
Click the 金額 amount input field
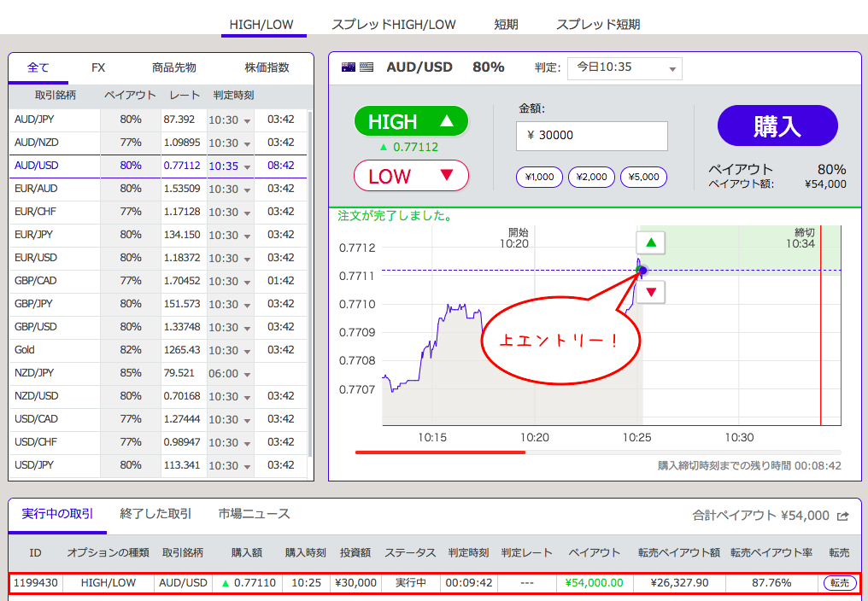pos(591,136)
